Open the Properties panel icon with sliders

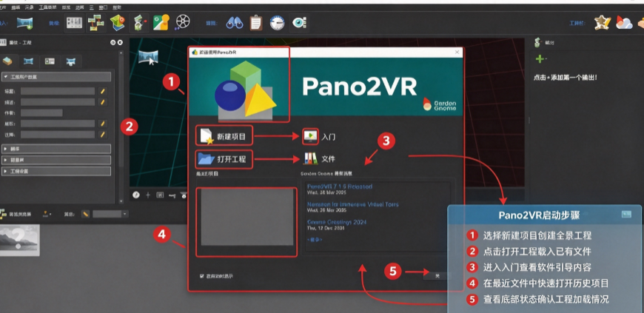(74, 23)
